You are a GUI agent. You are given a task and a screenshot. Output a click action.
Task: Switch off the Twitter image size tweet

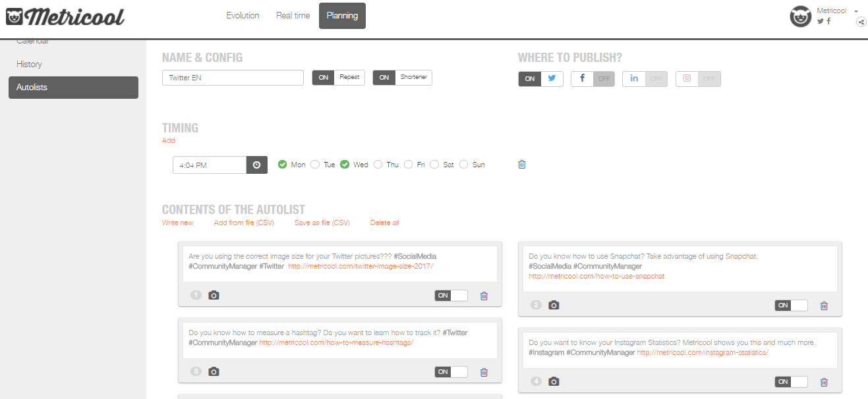point(451,296)
